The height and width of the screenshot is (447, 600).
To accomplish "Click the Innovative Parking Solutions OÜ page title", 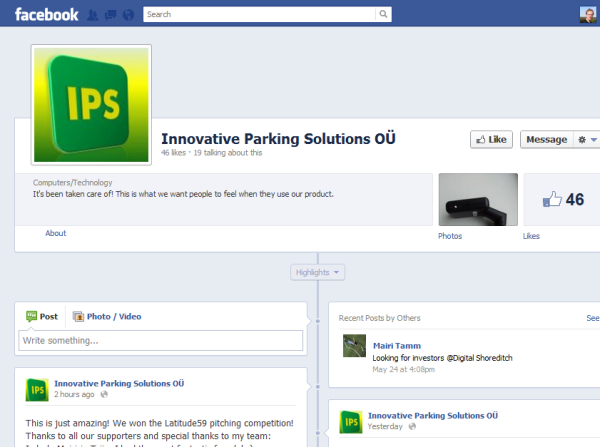I will 278,139.
